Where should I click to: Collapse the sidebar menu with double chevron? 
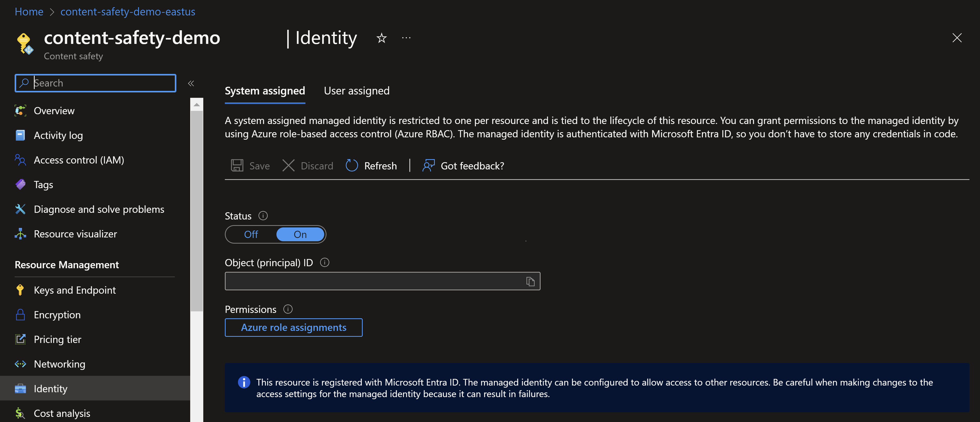pyautogui.click(x=191, y=83)
